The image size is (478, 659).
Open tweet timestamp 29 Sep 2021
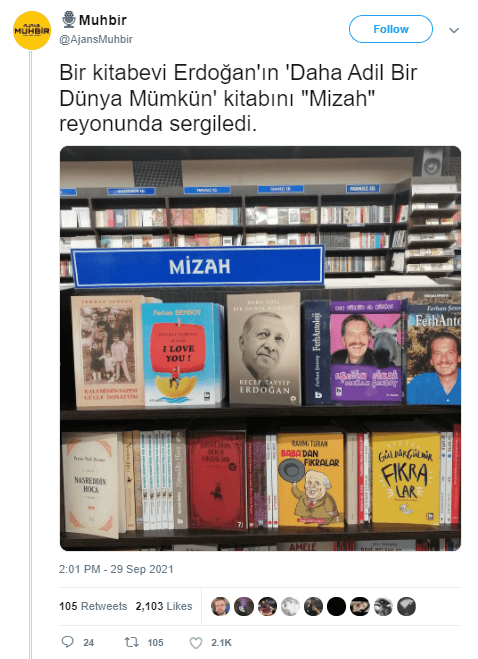click(x=116, y=569)
